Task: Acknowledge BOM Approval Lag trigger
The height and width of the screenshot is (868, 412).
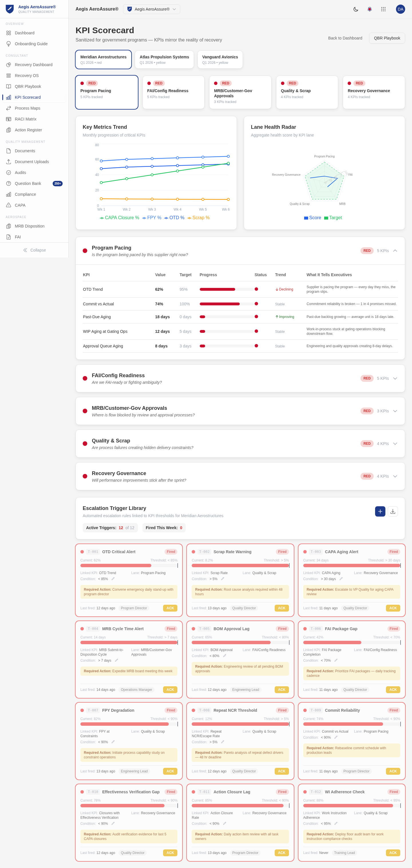Action: pos(282,690)
